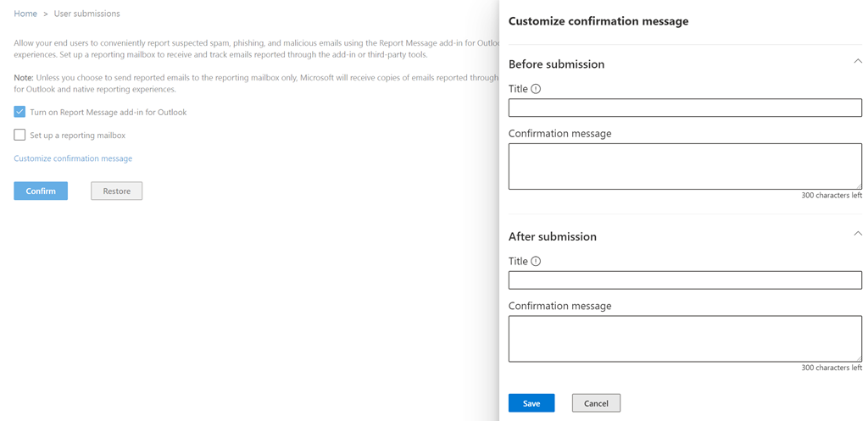Click into After submission Confirmation message textarea
This screenshot has height=421, width=868.
click(685, 339)
